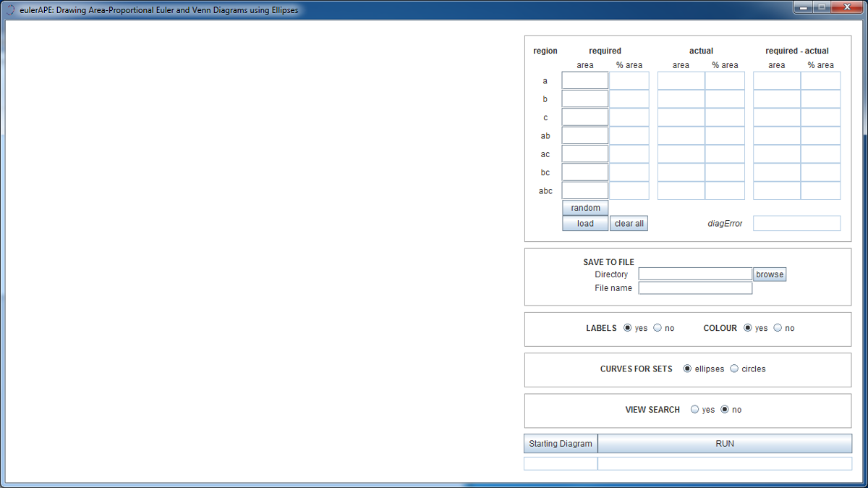Focus required area field for region abc

(584, 191)
